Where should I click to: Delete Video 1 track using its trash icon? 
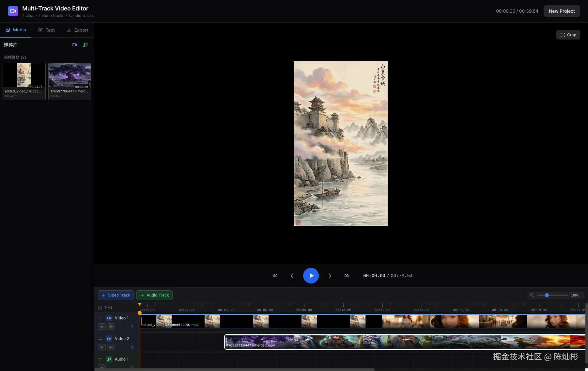[x=132, y=327]
